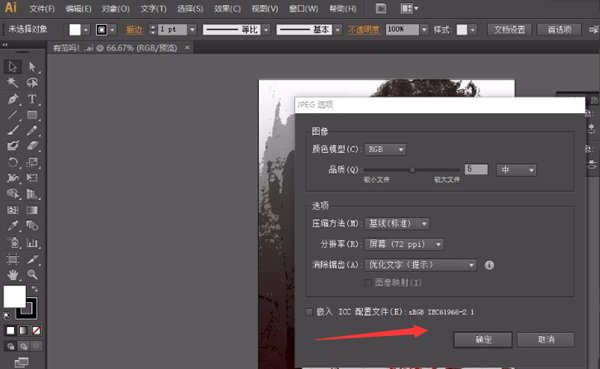Viewport: 600px width, 369px height.
Task: Open the quality preset dropdown showing 中
Action: [516, 170]
